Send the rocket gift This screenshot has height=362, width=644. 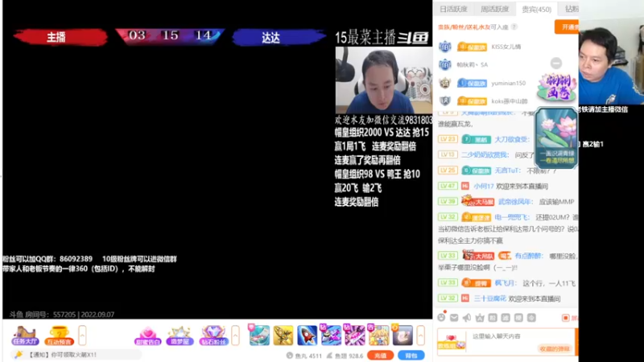tap(307, 335)
